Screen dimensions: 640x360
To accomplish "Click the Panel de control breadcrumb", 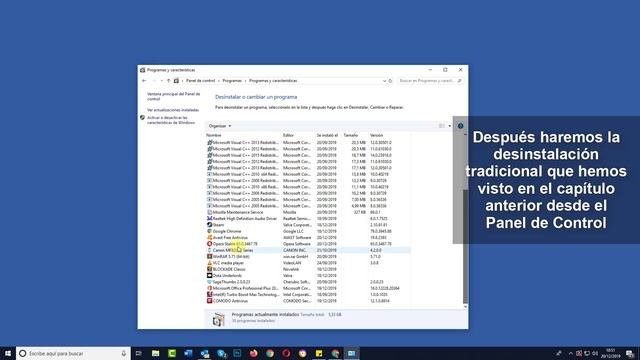I will 200,81.
